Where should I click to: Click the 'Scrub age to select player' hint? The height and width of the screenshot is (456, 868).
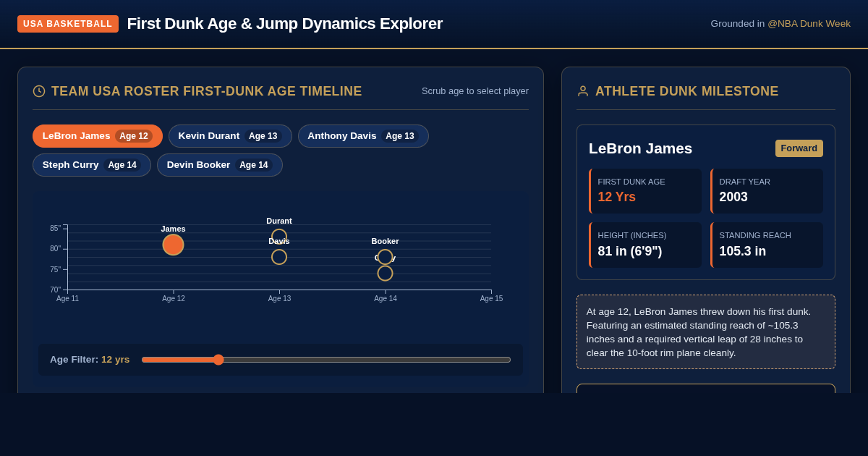click(475, 91)
